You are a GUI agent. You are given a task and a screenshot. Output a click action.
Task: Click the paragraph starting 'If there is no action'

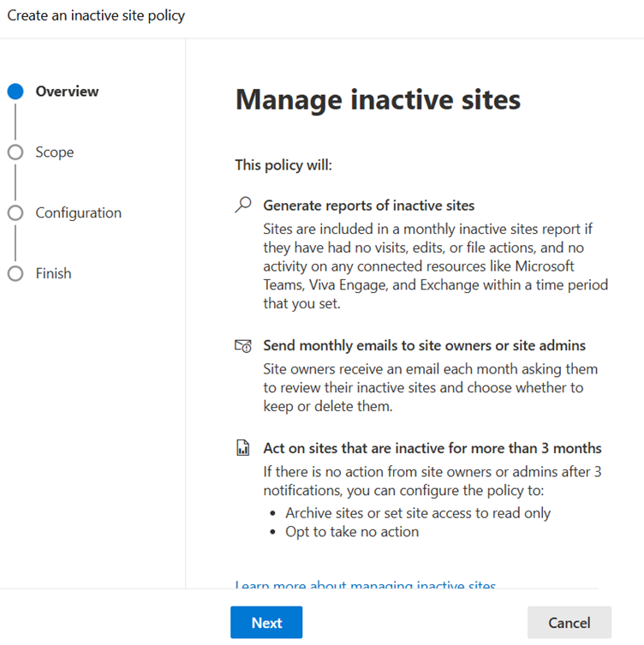(x=432, y=481)
